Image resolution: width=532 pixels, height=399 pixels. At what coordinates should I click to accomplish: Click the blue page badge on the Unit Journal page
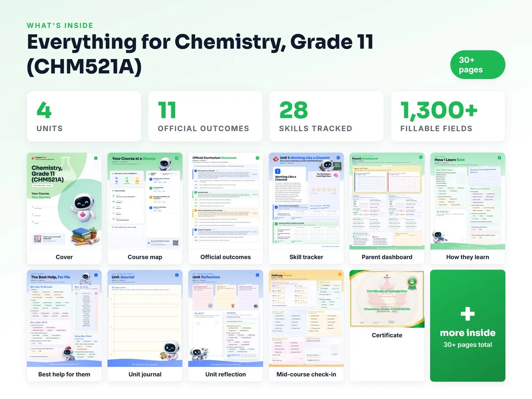pos(176,275)
